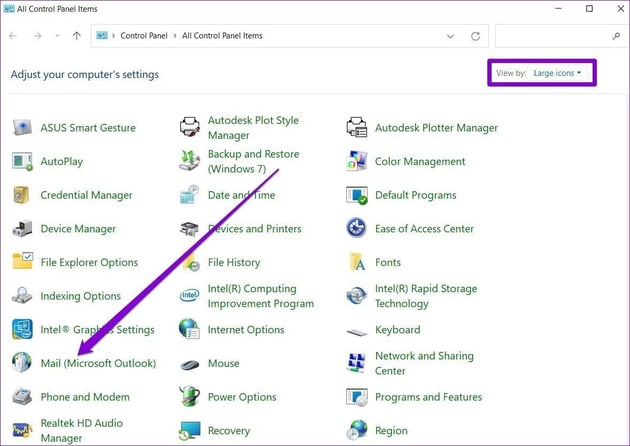Click the Backup and Restore icon
The image size is (630, 446).
(190, 161)
